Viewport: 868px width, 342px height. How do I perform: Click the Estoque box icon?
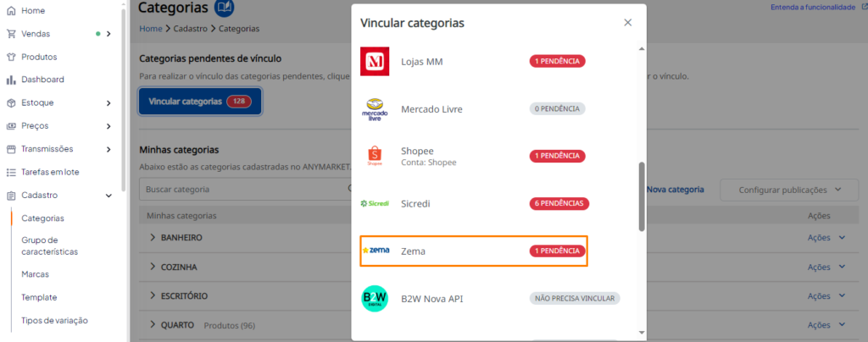tap(10, 102)
